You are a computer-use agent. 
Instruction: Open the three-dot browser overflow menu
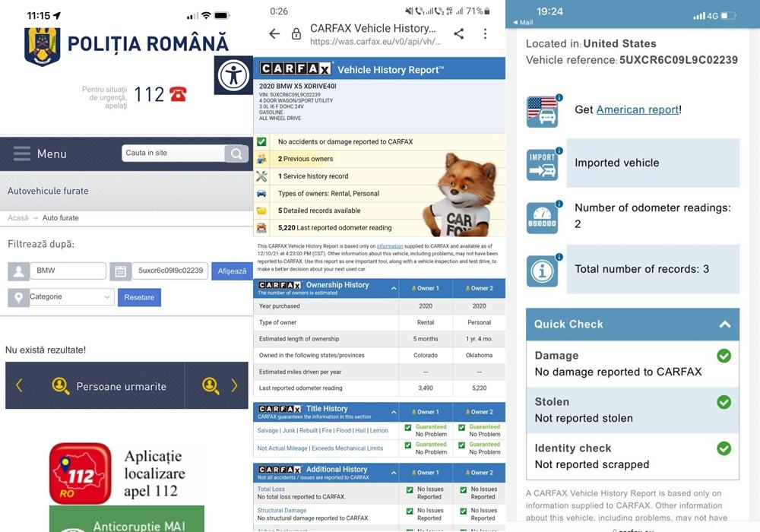click(x=485, y=33)
